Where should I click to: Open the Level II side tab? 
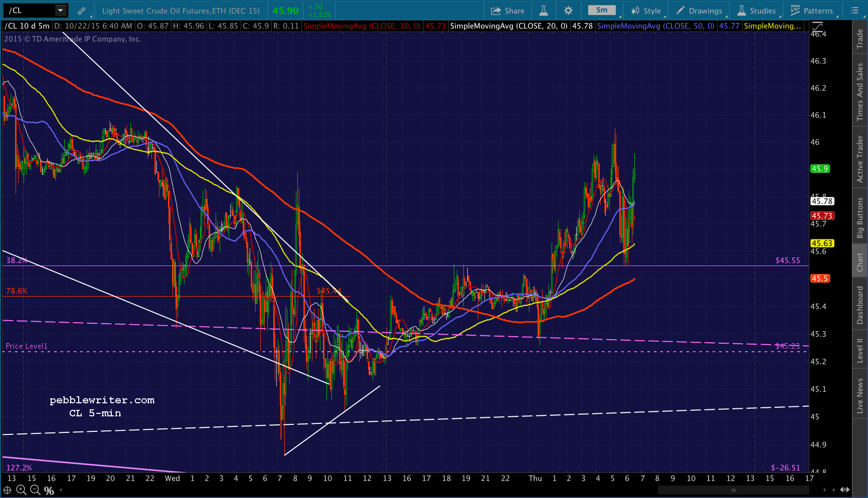(x=860, y=350)
